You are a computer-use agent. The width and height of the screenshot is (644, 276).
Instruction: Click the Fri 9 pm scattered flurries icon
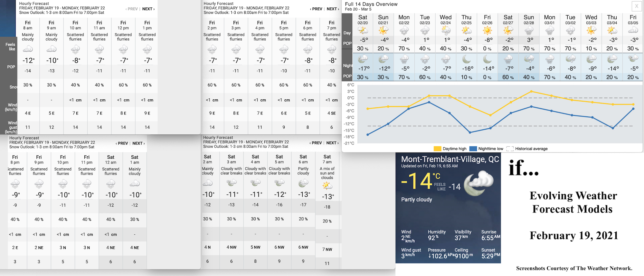[x=39, y=184]
